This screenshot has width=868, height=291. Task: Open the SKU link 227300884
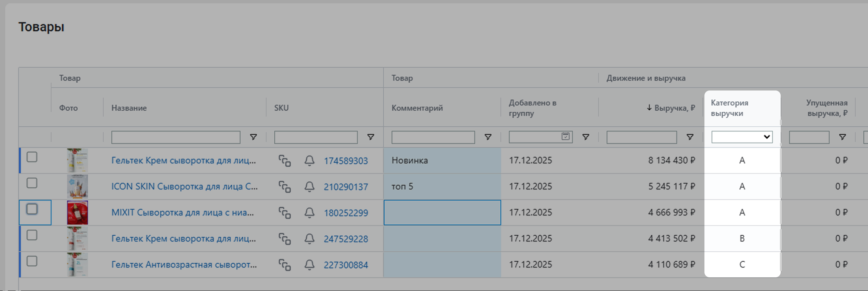pos(346,265)
